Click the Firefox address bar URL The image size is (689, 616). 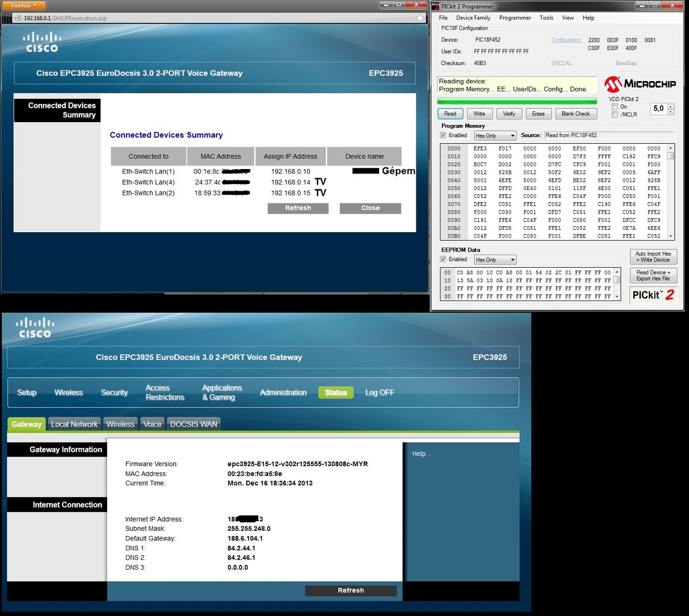coord(65,18)
